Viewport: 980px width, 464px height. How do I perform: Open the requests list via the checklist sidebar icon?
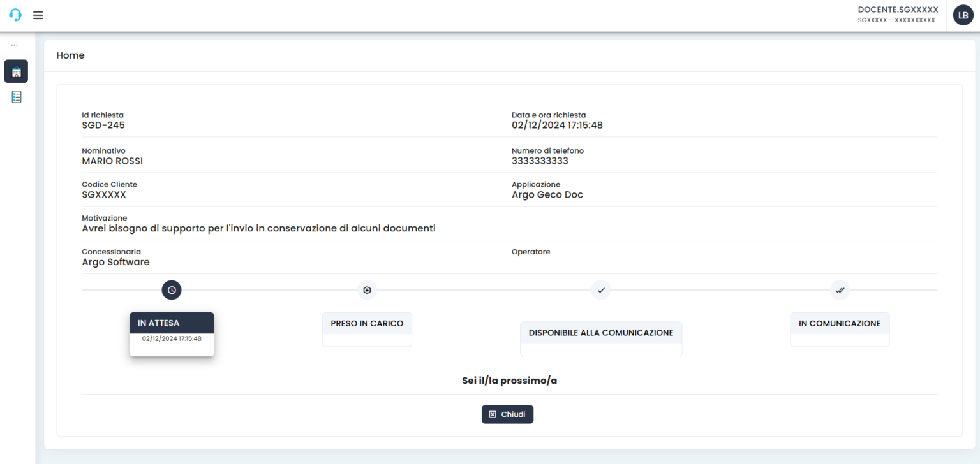16,96
